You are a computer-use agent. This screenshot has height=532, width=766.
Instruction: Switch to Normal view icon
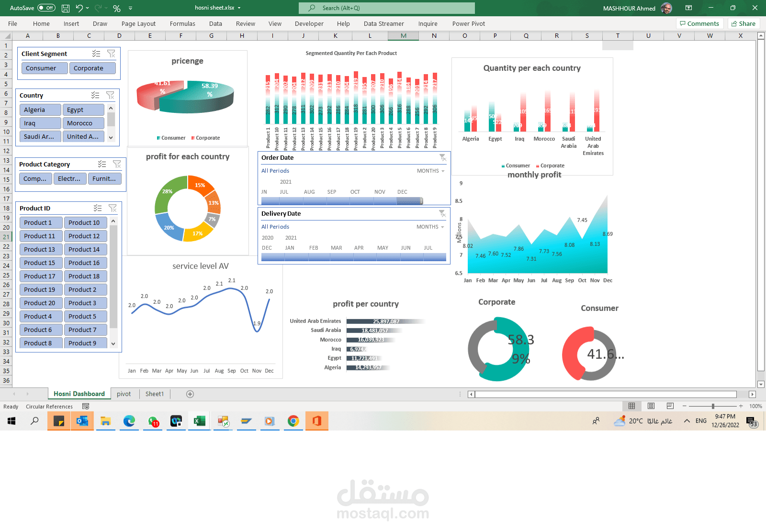click(631, 406)
